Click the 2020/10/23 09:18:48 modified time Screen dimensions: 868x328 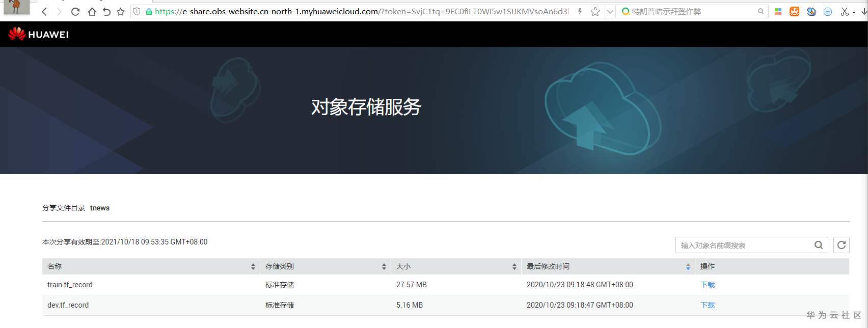click(580, 285)
